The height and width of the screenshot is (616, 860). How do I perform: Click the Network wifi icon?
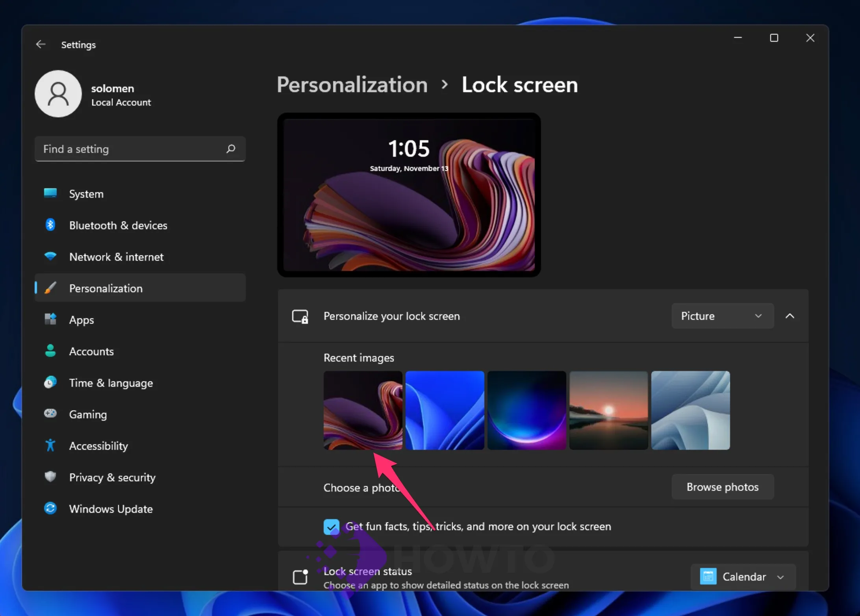click(50, 256)
